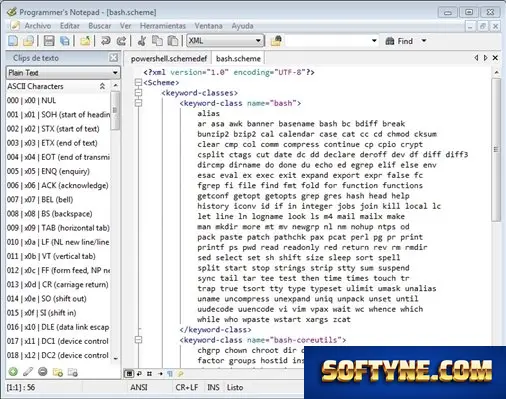Switch to the powershell.schemedef tab

pyautogui.click(x=169, y=59)
